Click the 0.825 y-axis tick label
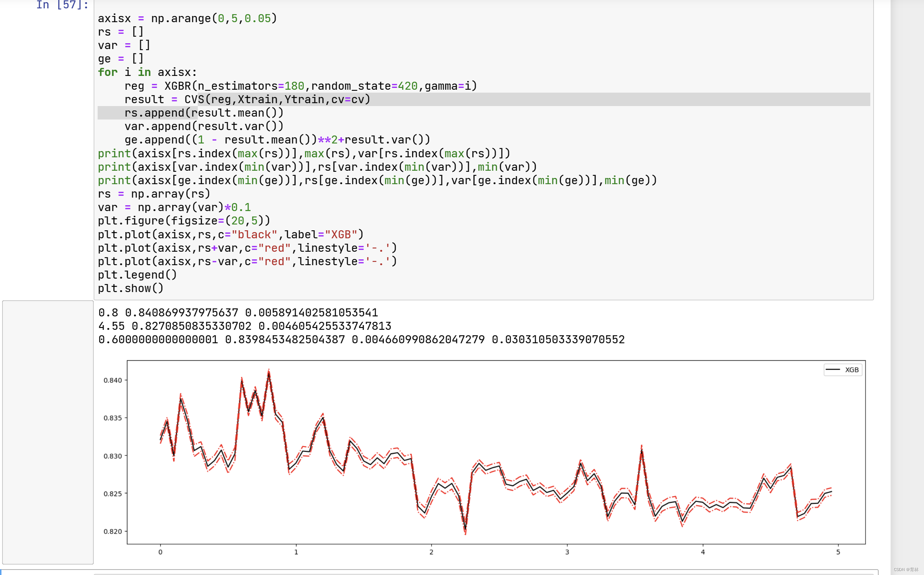Screen dimensions: 924x575 pos(113,494)
